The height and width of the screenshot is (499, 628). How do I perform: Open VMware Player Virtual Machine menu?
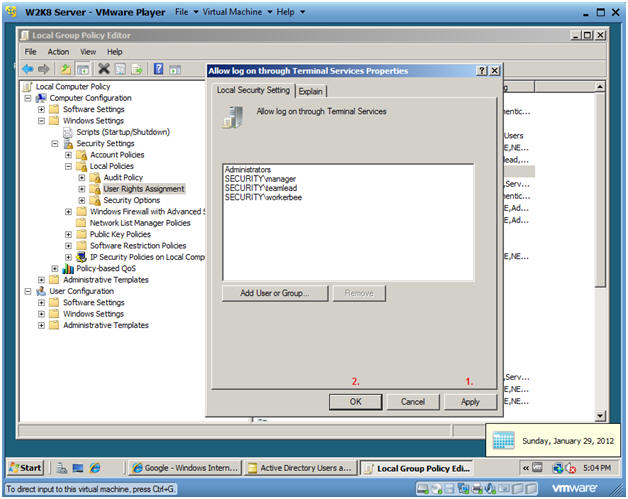(237, 12)
